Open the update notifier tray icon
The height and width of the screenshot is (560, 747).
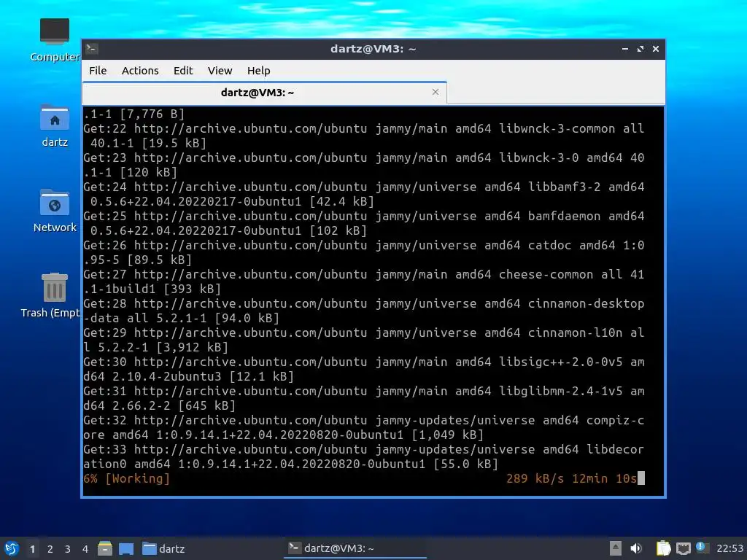(x=703, y=548)
